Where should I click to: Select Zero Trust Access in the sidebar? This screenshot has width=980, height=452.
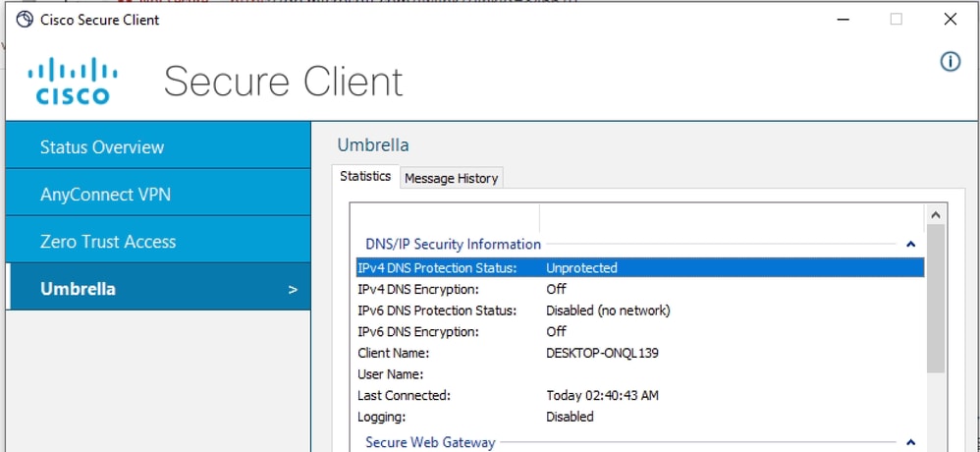coord(158,240)
